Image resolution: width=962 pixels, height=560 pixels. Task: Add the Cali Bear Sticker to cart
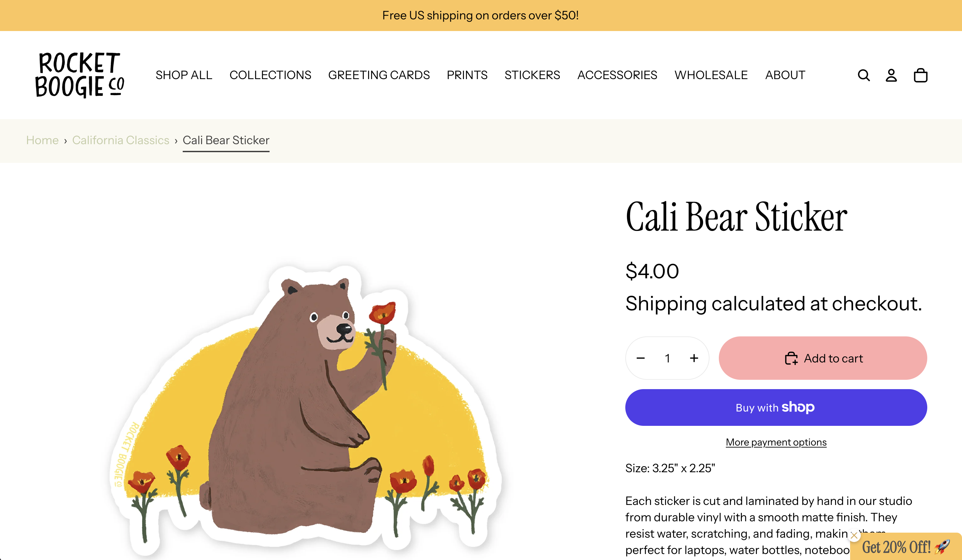pos(823,358)
